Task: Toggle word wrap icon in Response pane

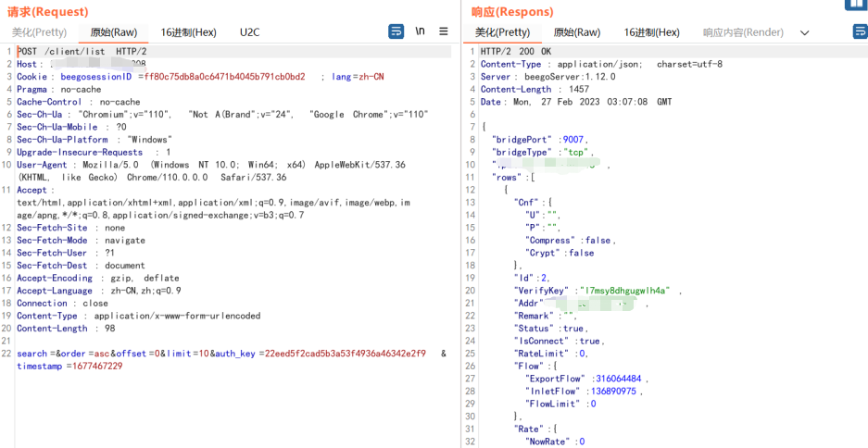Action: coord(860,31)
